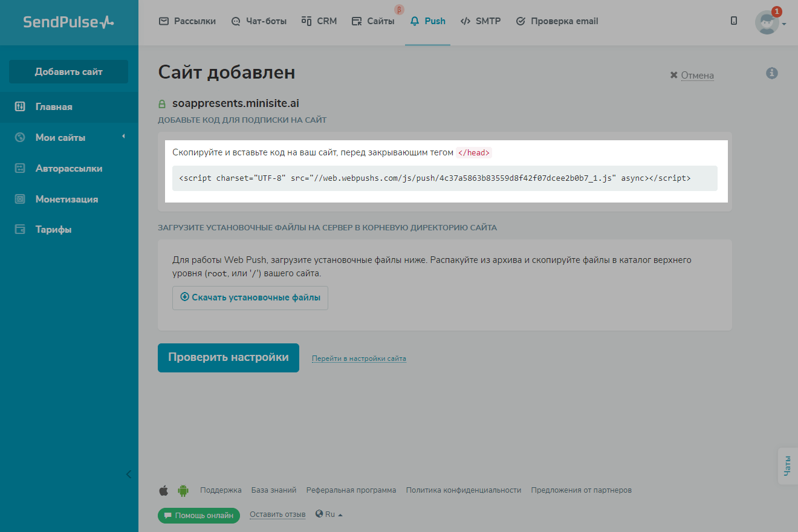Open the mobile device icon in header

pos(734,21)
